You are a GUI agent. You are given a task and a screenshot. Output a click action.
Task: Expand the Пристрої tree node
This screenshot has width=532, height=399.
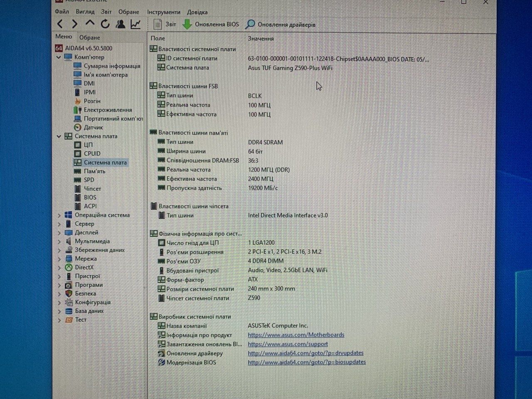(59, 276)
